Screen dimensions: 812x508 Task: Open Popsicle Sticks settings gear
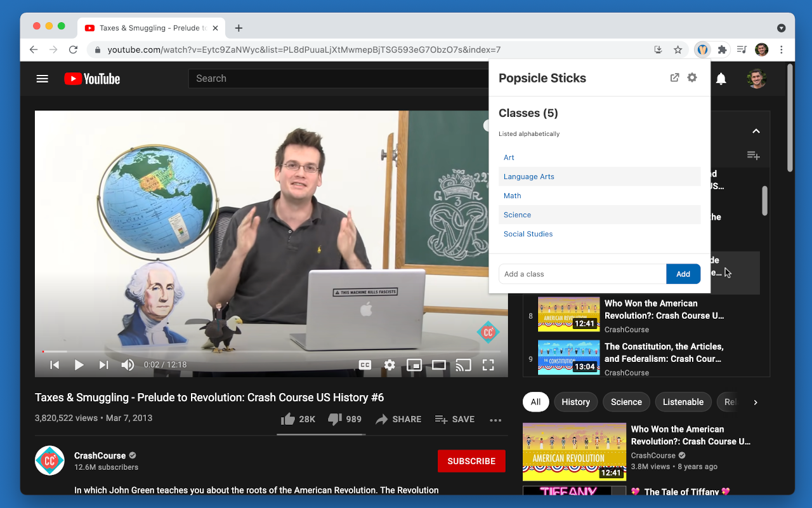(692, 77)
